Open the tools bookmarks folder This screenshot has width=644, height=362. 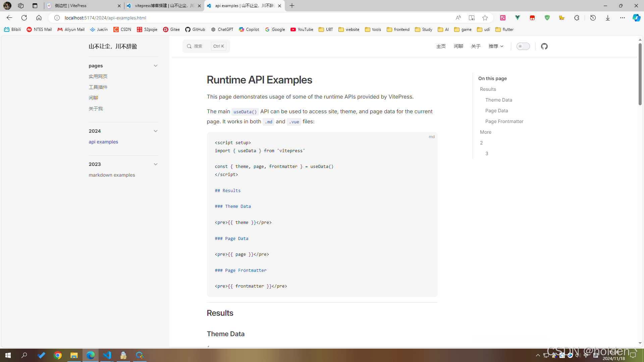[373, 29]
